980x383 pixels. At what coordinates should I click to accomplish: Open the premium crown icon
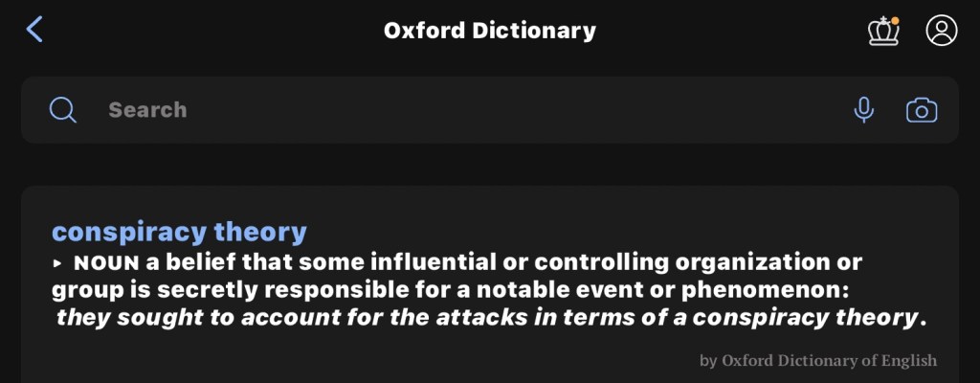pyautogui.click(x=883, y=31)
